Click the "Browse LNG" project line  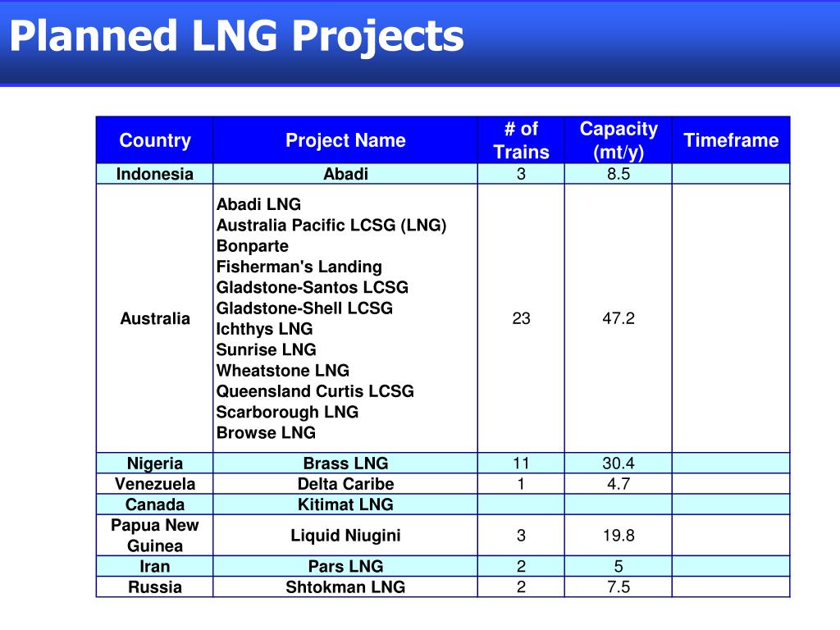267,433
